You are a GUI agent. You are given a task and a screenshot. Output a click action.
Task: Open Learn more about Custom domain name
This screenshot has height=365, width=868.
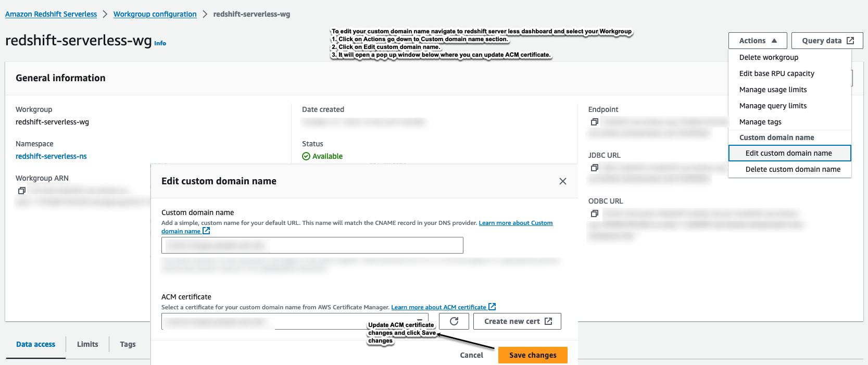tap(515, 223)
